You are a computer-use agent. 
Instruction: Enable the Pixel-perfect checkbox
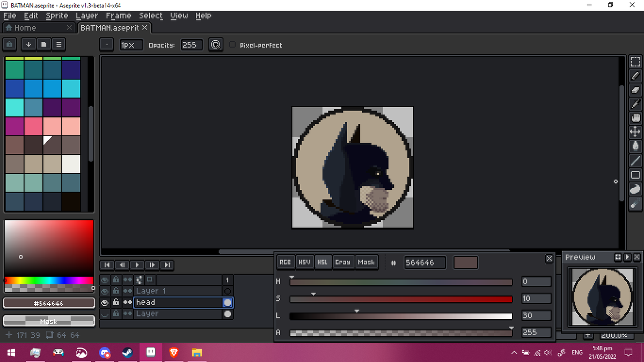tap(232, 45)
